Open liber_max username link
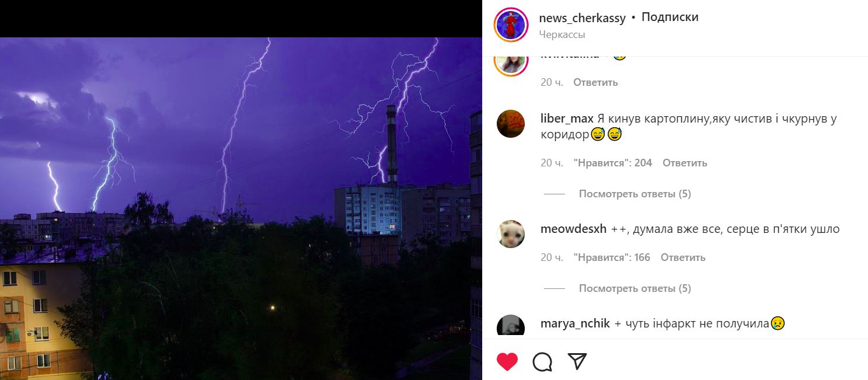This screenshot has height=380, width=868. click(567, 119)
